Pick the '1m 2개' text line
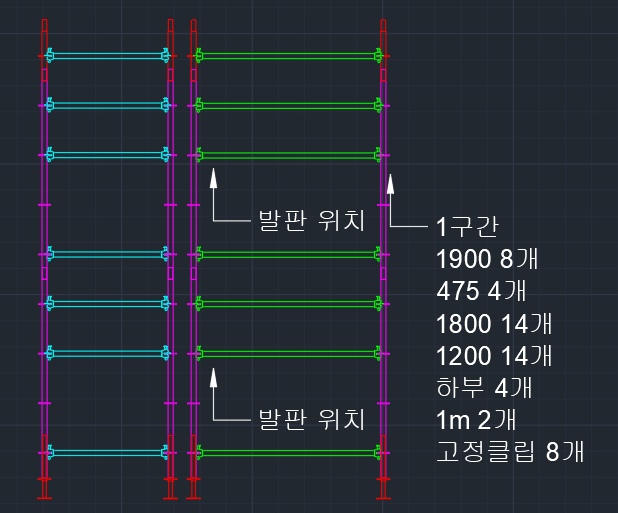Viewport: 618px width, 513px height. tap(476, 420)
